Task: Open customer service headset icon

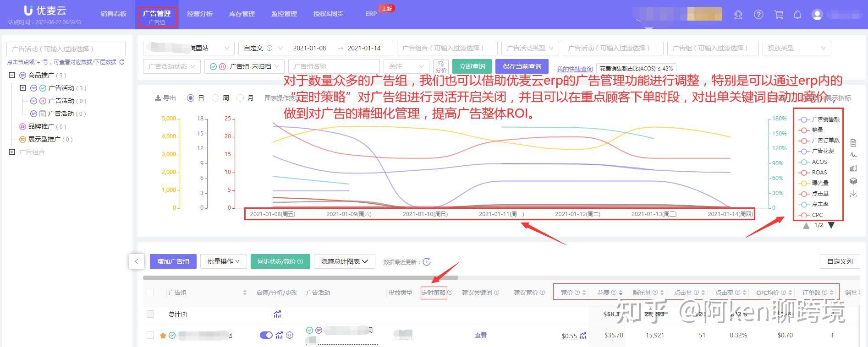Action: click(x=738, y=15)
